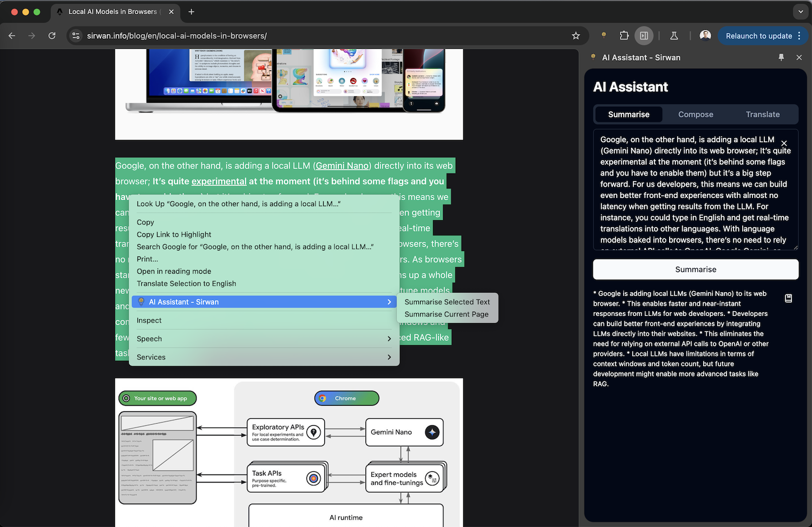
Task: Click Your site or web app label
Action: pos(158,398)
